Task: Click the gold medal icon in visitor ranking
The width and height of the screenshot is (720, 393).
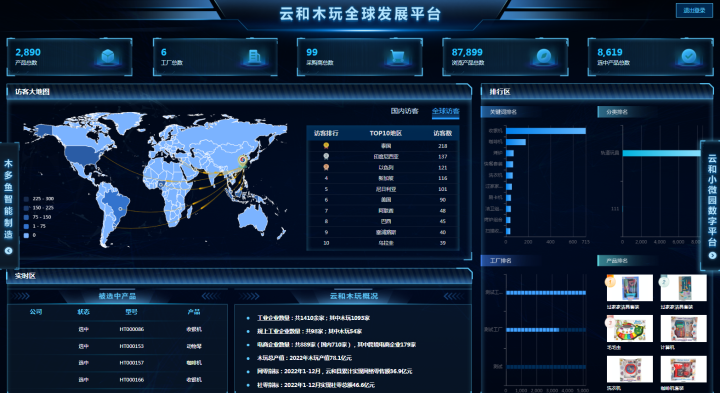Action: coord(326,146)
